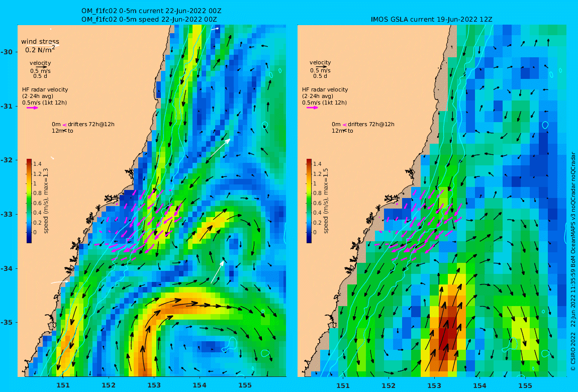This screenshot has height=392, width=578.
Task: Click the speed color bar on the OM_f1fc02 map
Action: point(29,201)
